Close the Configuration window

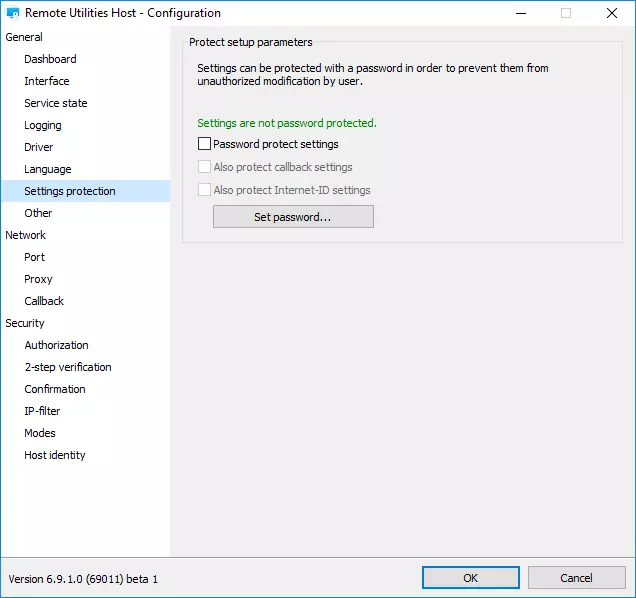(612, 13)
